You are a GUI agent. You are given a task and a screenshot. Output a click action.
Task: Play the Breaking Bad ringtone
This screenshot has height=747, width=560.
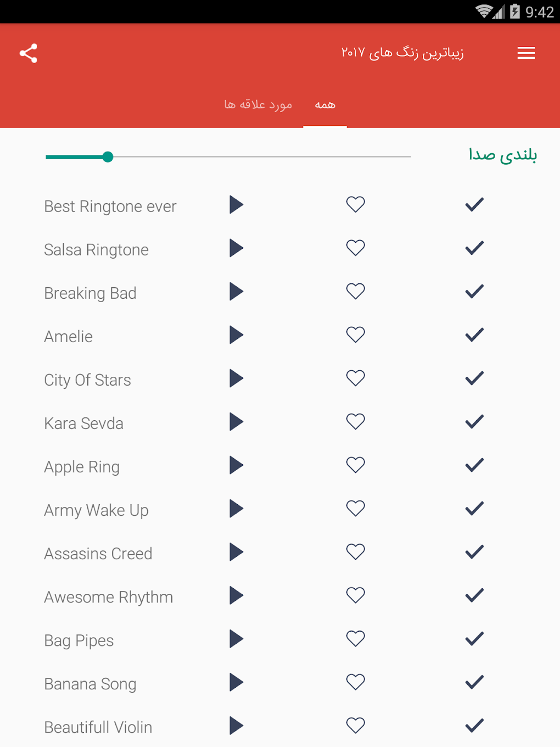click(236, 292)
